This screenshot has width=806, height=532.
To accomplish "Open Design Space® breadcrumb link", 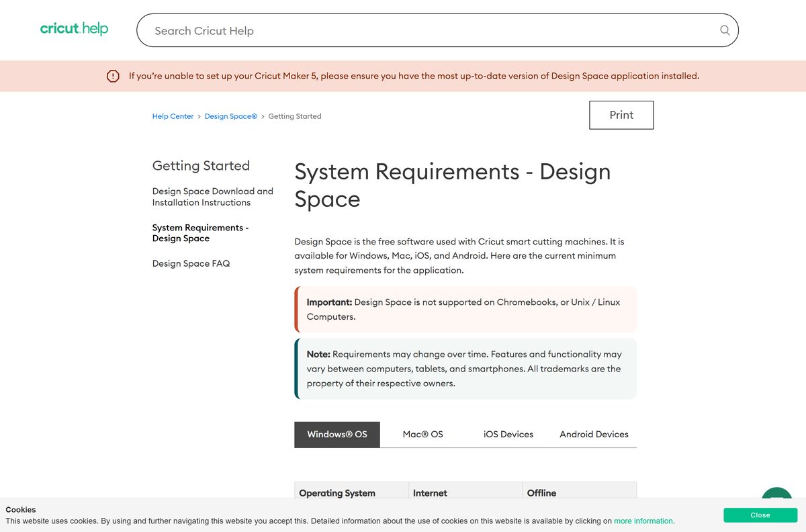I will pyautogui.click(x=231, y=116).
